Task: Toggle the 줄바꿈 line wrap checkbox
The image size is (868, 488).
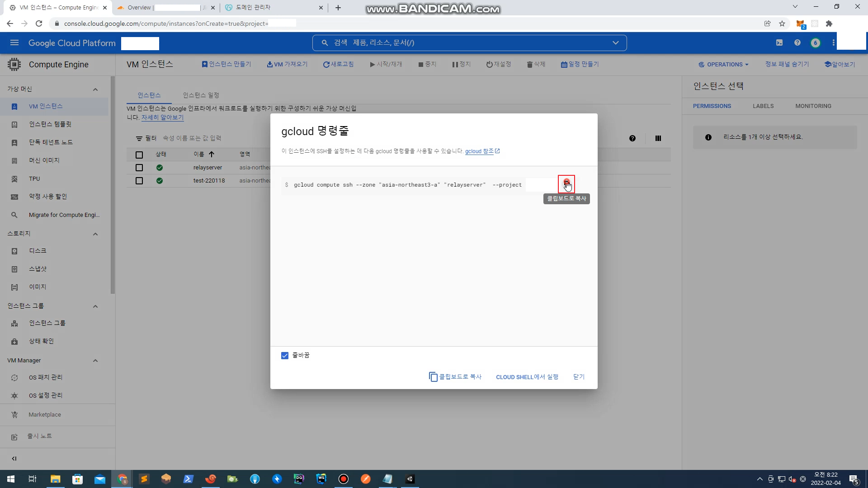Action: click(x=285, y=356)
